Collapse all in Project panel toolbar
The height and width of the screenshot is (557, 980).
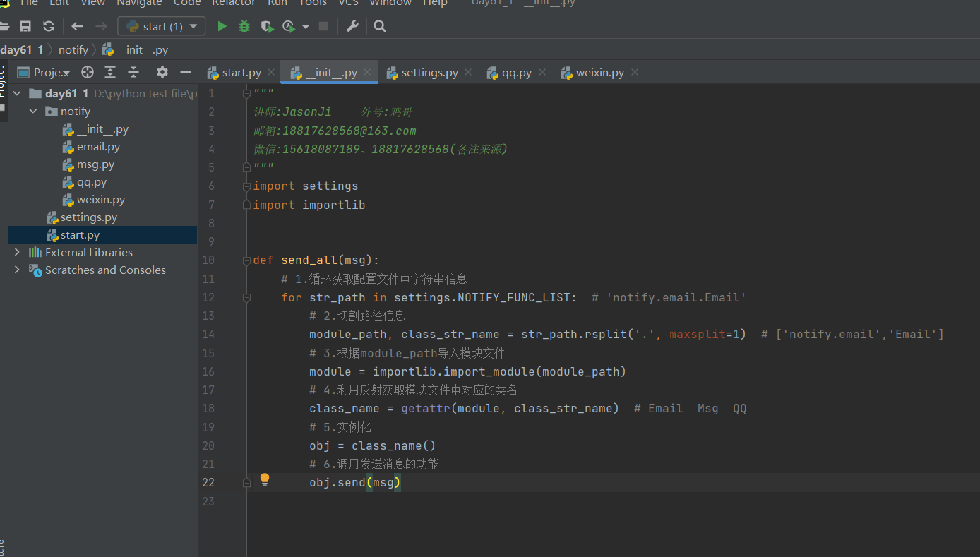pyautogui.click(x=133, y=72)
